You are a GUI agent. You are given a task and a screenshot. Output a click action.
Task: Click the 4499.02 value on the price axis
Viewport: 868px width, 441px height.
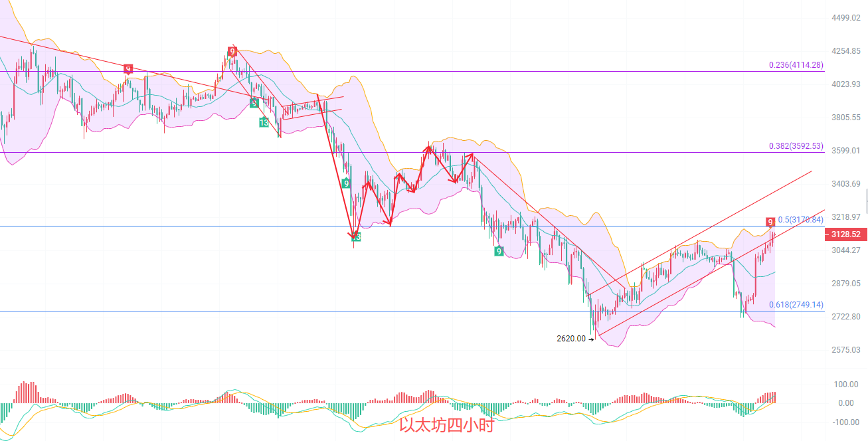click(845, 19)
